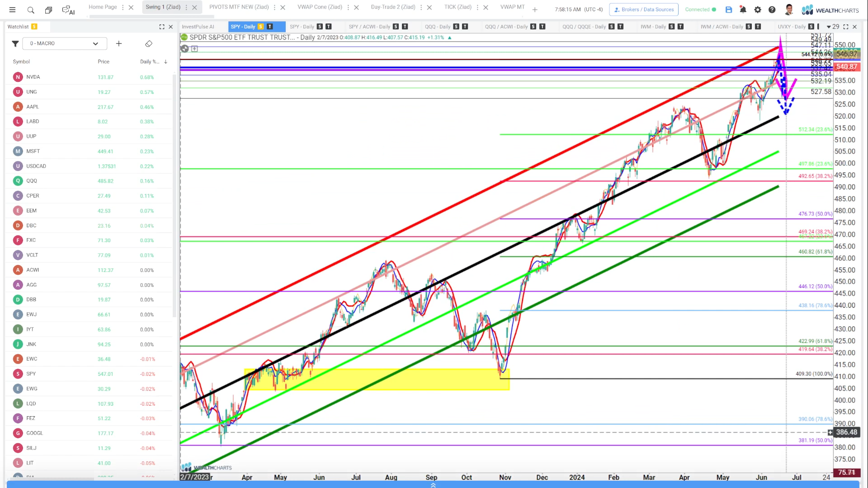Close the TICK (Ziad) workspace tab
The image size is (868, 488).
coord(486,7)
